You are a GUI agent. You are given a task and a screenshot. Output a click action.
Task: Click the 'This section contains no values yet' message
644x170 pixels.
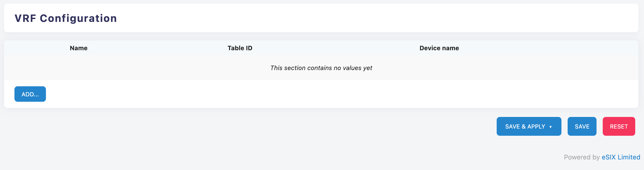tap(321, 68)
